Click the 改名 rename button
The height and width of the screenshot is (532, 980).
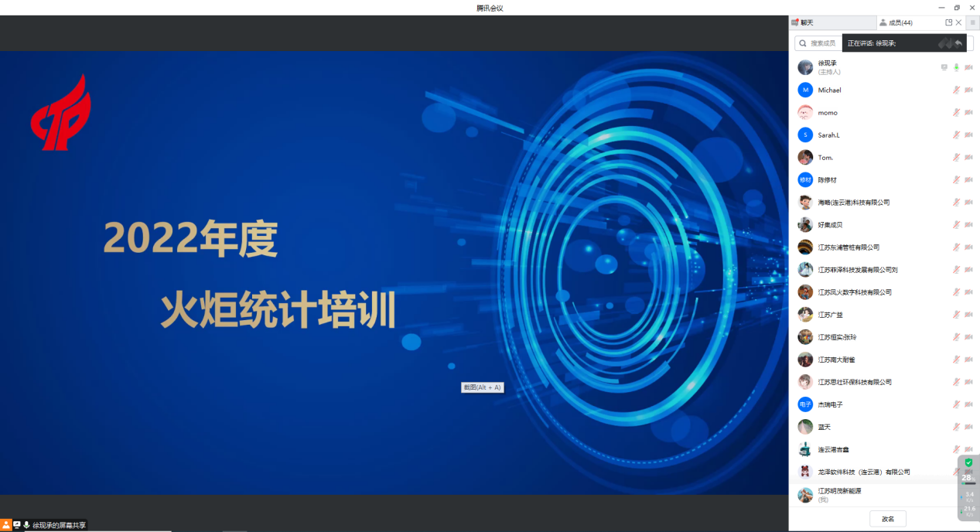click(887, 519)
